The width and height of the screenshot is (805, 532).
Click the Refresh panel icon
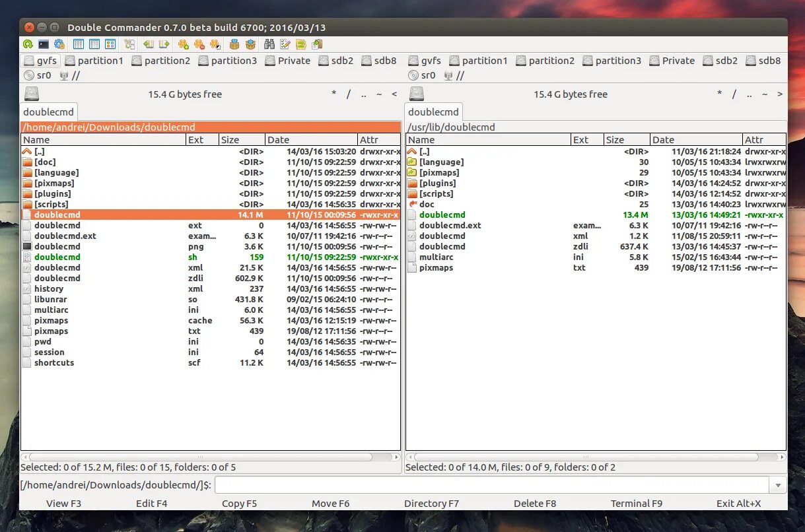point(26,44)
